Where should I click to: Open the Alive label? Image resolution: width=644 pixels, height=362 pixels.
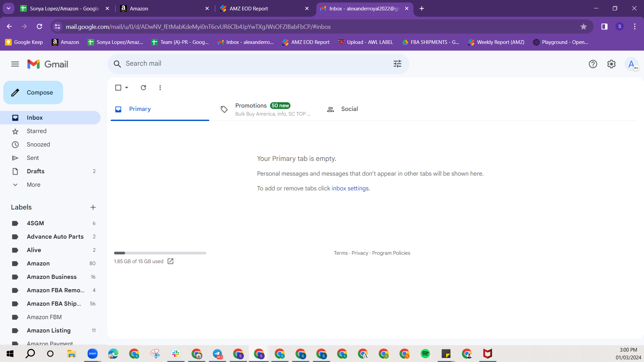(50, 250)
